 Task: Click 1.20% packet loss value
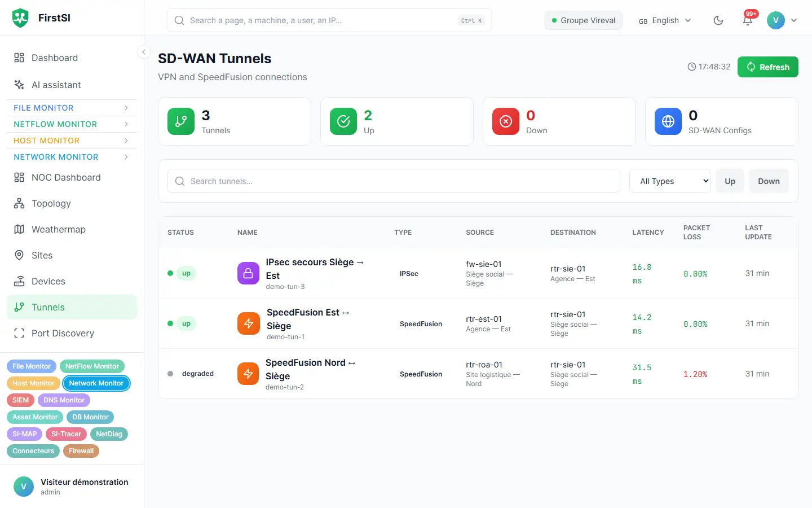(695, 374)
